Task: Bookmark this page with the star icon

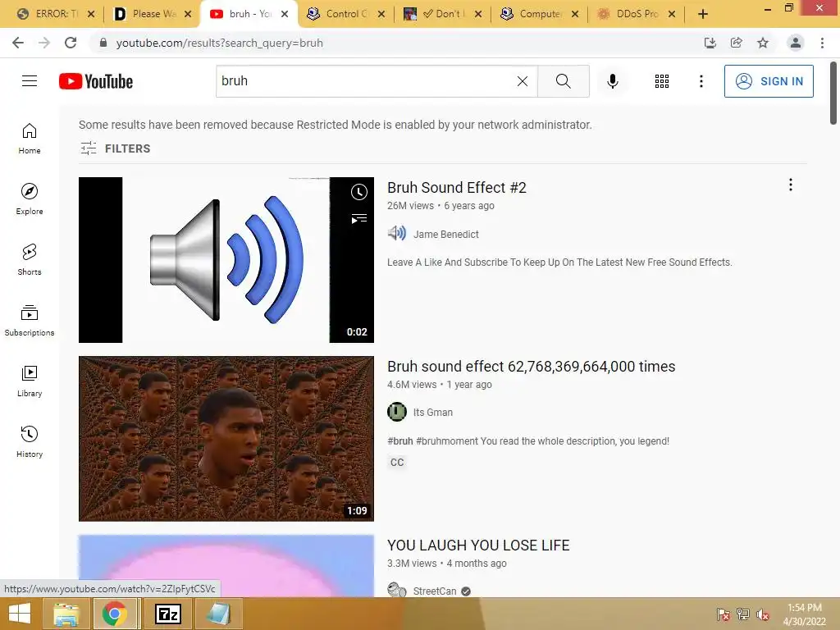Action: pyautogui.click(x=763, y=43)
